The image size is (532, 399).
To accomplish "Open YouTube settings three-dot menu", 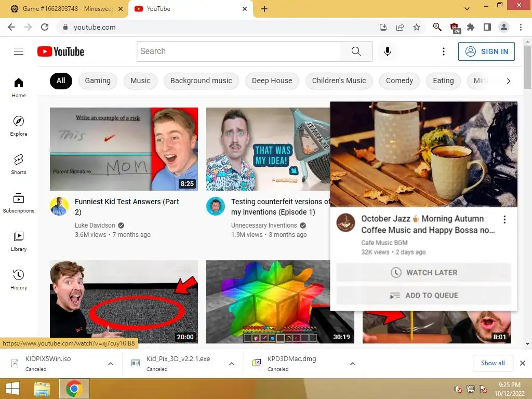I will tap(444, 51).
